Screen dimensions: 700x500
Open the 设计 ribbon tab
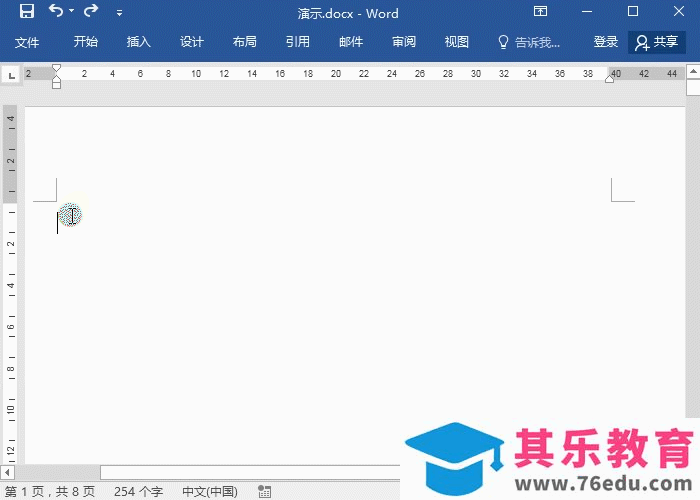[x=192, y=42]
